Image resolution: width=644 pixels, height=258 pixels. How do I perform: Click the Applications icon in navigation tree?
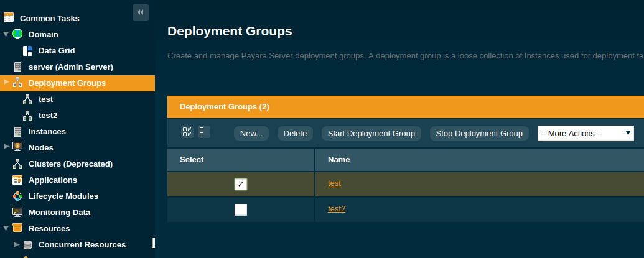point(17,180)
